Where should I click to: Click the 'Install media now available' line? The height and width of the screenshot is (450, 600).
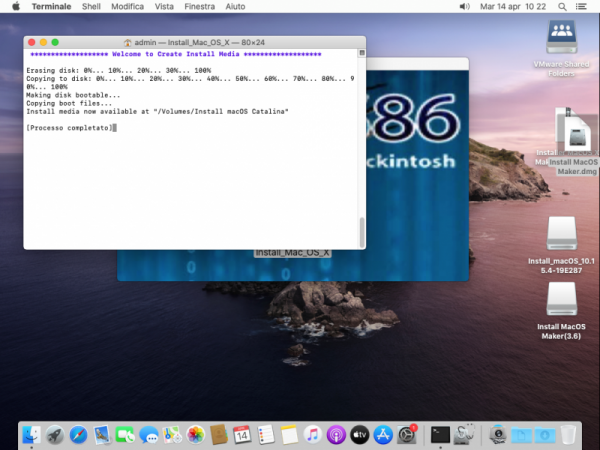(x=157, y=111)
